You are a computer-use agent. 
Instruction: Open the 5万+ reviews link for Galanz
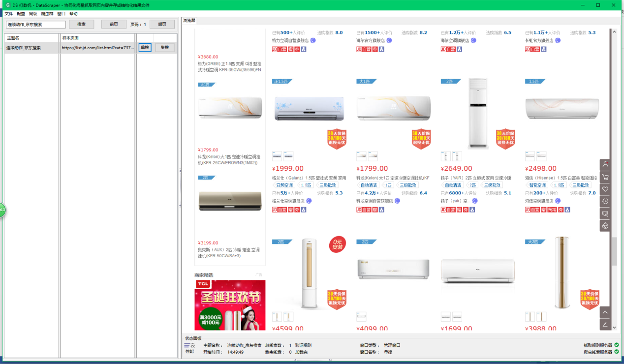[287, 193]
